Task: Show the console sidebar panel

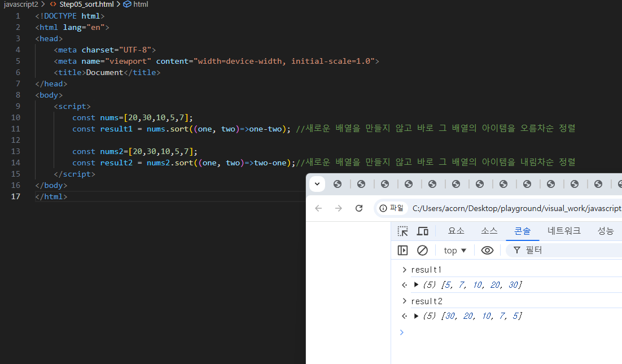Action: [402, 250]
